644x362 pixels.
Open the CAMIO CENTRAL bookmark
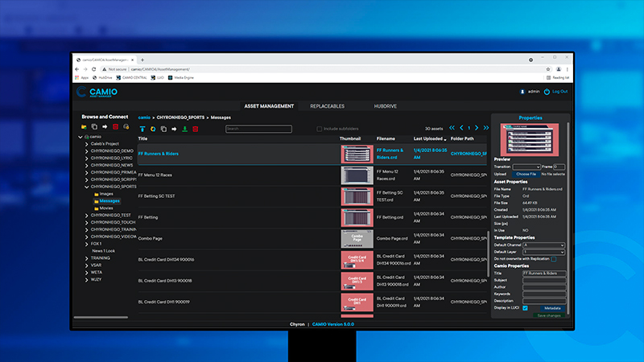tap(131, 77)
